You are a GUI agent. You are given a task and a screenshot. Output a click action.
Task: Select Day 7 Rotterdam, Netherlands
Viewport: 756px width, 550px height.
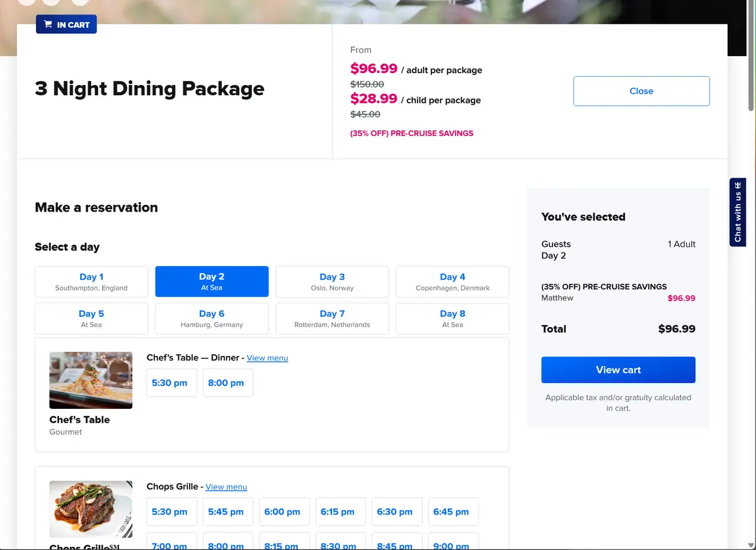(332, 318)
